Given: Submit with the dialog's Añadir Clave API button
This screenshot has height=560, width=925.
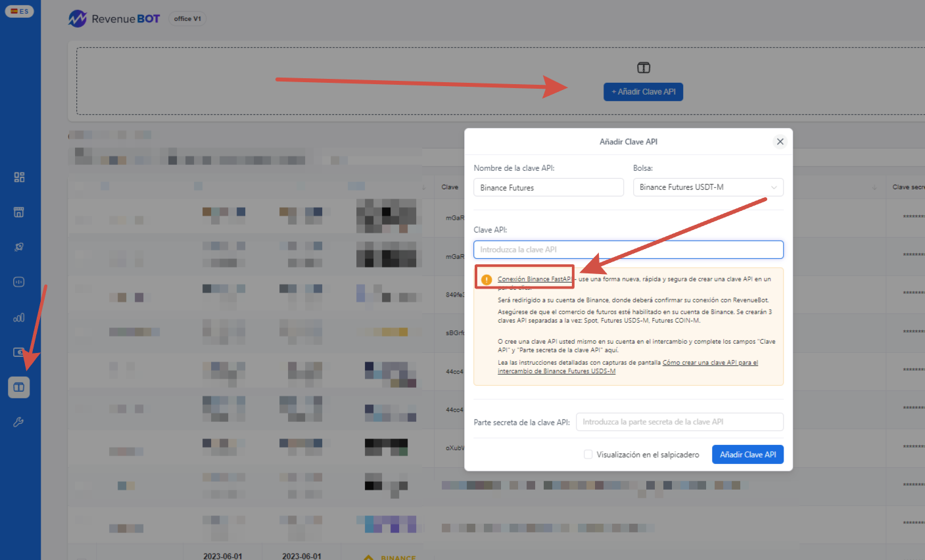Looking at the screenshot, I should tap(747, 455).
